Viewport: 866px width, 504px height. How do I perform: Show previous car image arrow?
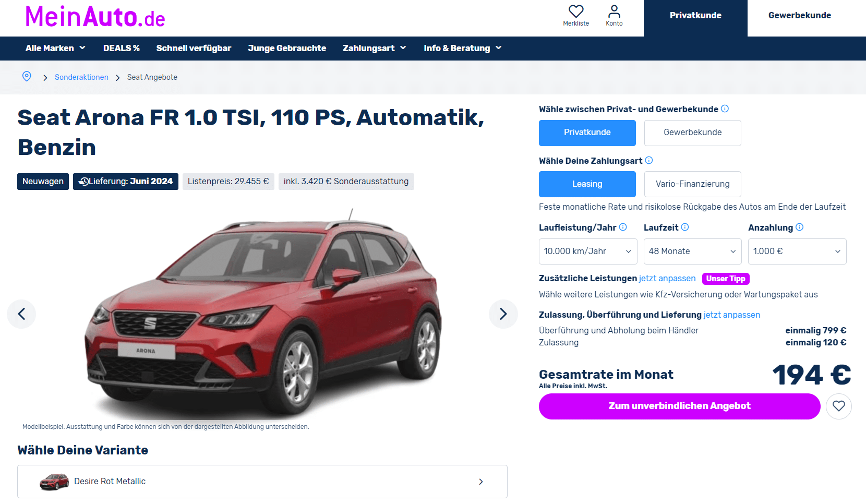click(x=21, y=314)
